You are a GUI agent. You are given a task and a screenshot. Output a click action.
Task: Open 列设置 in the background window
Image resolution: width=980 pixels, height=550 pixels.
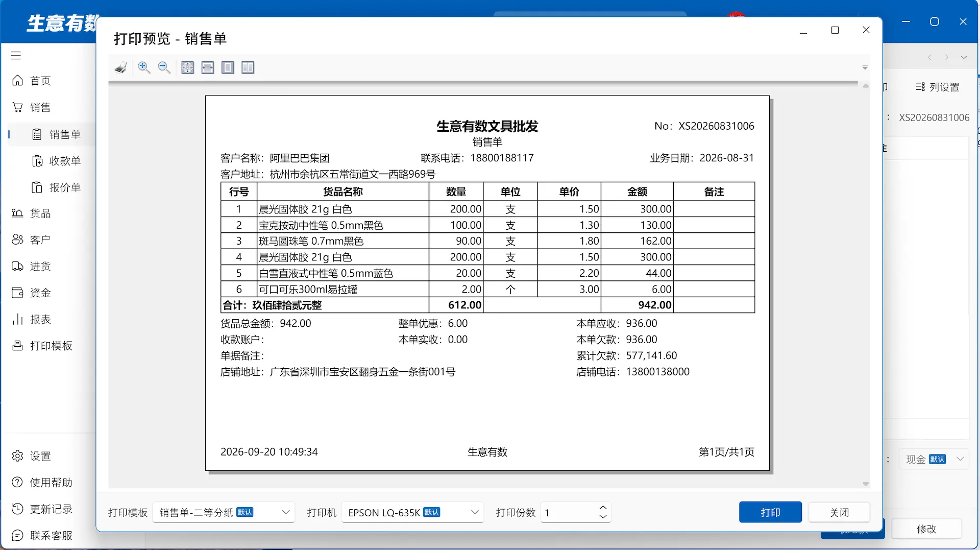tap(938, 87)
